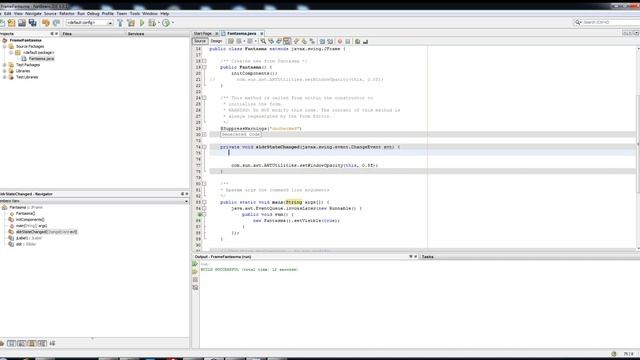Click the Re-run green arrows icon in Output

coord(195,264)
